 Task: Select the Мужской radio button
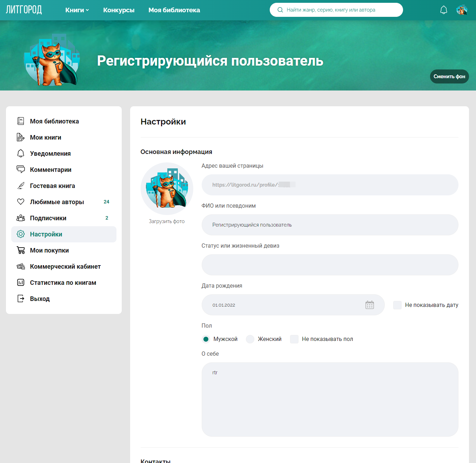(x=206, y=339)
